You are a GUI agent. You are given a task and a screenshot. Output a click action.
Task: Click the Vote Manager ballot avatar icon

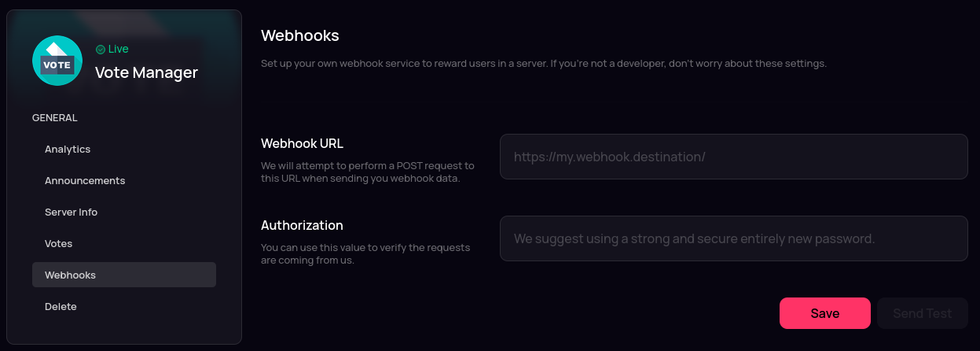[57, 61]
